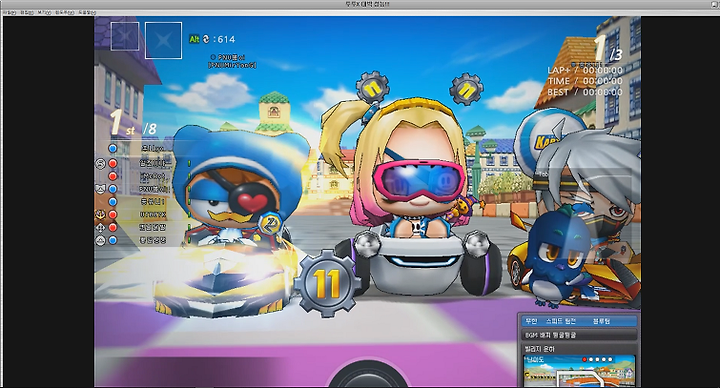Viewport: 720px width, 388px height.
Task: Click the last player name in ranking list
Action: pyautogui.click(x=153, y=240)
